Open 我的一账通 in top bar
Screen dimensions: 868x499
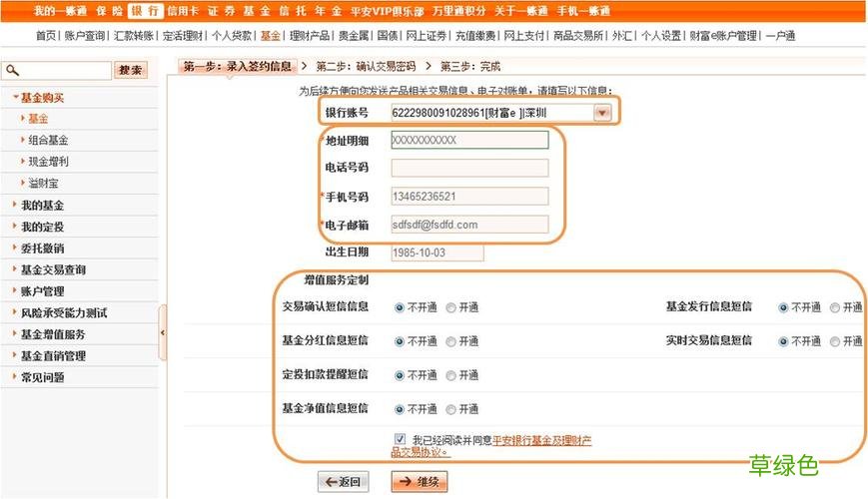[60, 11]
